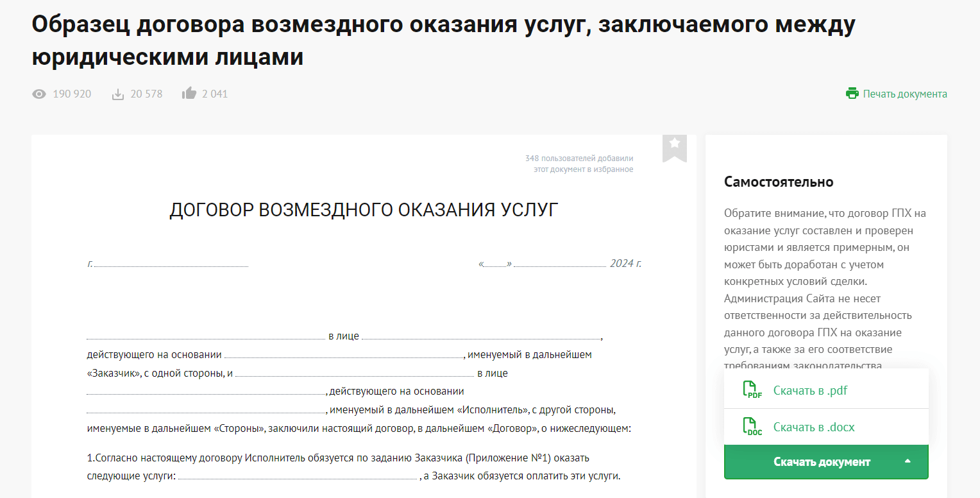Click the city name blank field
This screenshot has width=980, height=498.
coord(171,264)
